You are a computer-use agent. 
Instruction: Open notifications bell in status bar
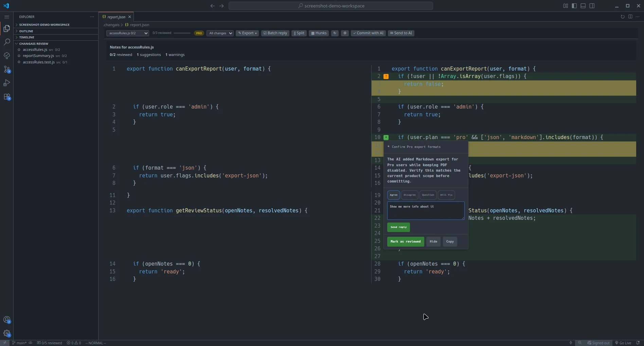[638, 343]
